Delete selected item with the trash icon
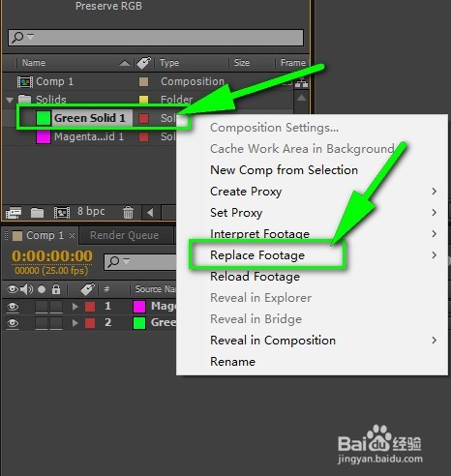This screenshot has height=476, width=451. click(x=128, y=213)
